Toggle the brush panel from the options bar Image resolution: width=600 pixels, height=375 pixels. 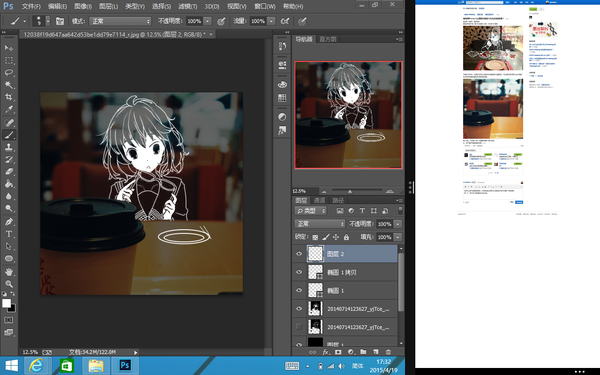coord(60,21)
